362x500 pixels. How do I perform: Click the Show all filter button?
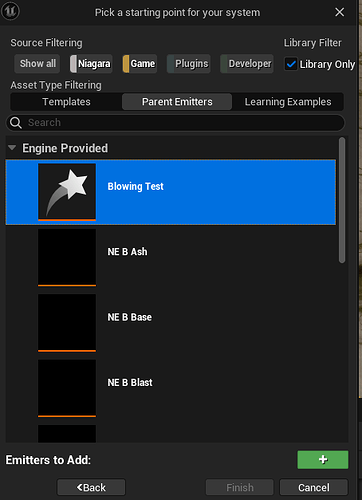(x=37, y=64)
